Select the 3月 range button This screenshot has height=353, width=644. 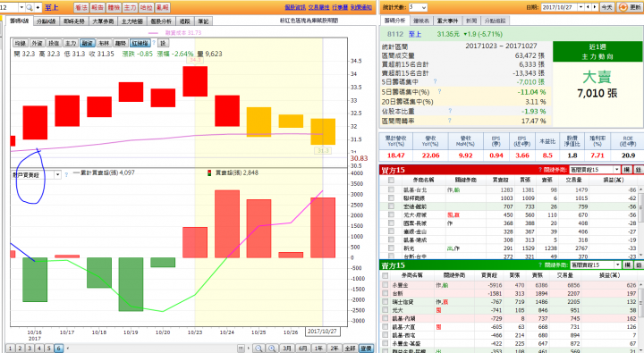click(287, 349)
